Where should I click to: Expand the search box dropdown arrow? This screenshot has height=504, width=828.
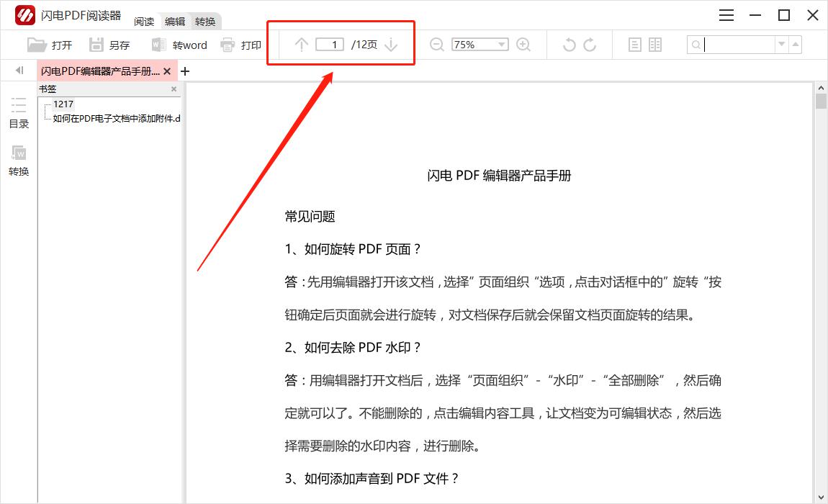pos(781,45)
